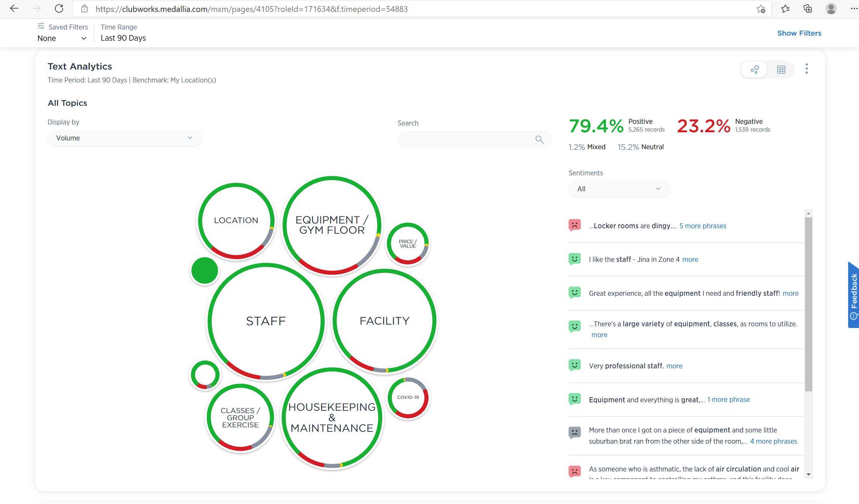Expand the Display by Volume dropdown
The image size is (859, 504).
(x=125, y=138)
